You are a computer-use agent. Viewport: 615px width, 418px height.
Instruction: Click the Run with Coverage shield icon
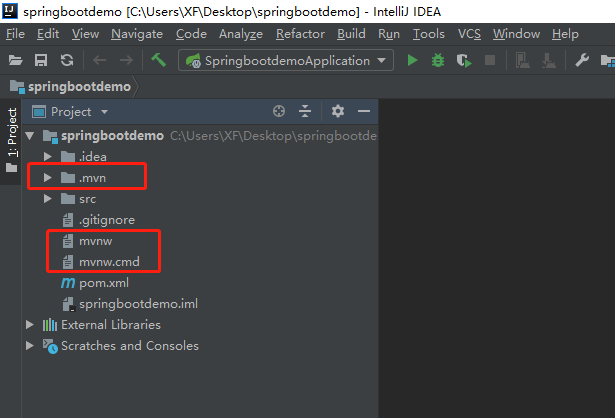click(464, 61)
